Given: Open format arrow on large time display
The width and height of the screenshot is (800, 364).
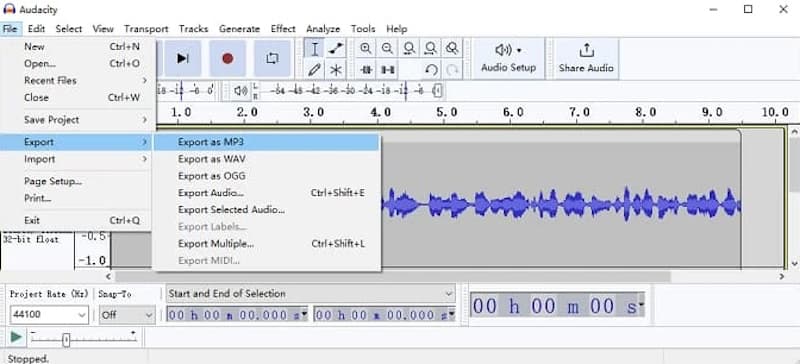Looking at the screenshot, I should (x=641, y=306).
